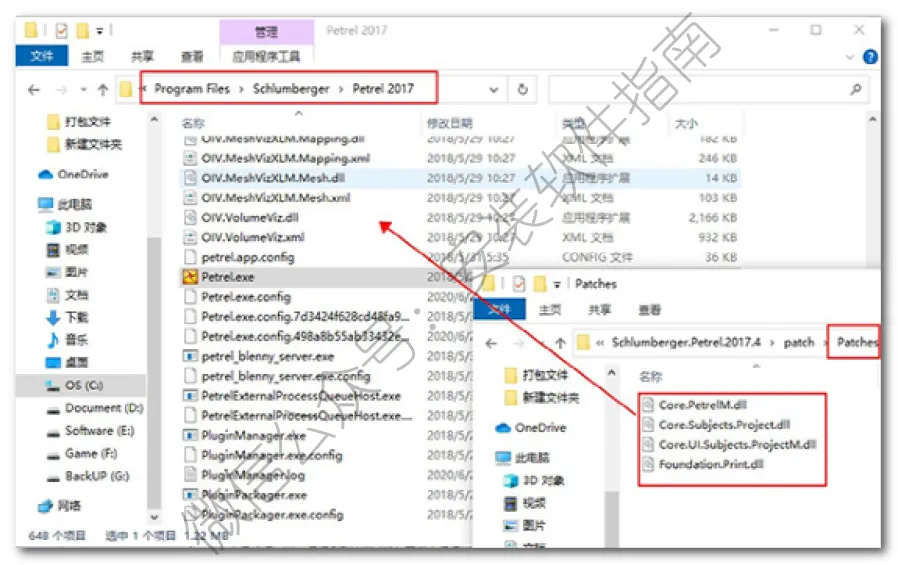Refresh the Petrel 2017 folder view
The image size is (898, 565).
pyautogui.click(x=522, y=90)
